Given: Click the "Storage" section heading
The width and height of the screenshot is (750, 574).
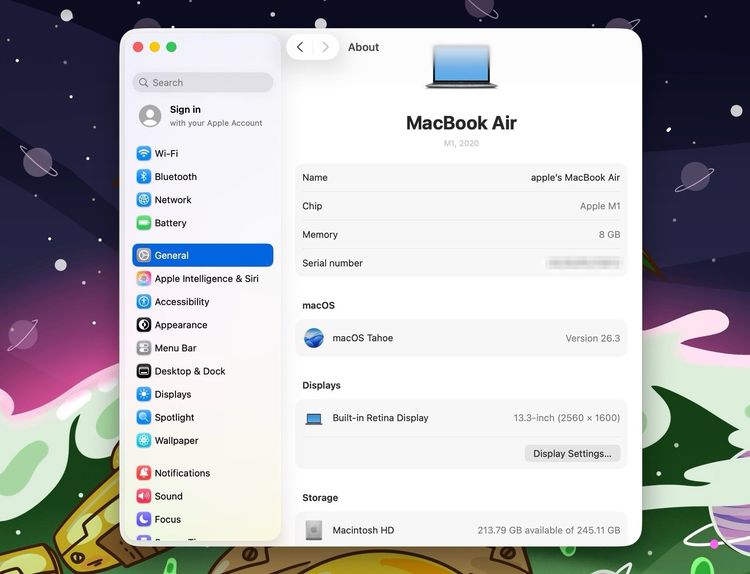Looking at the screenshot, I should click(320, 497).
